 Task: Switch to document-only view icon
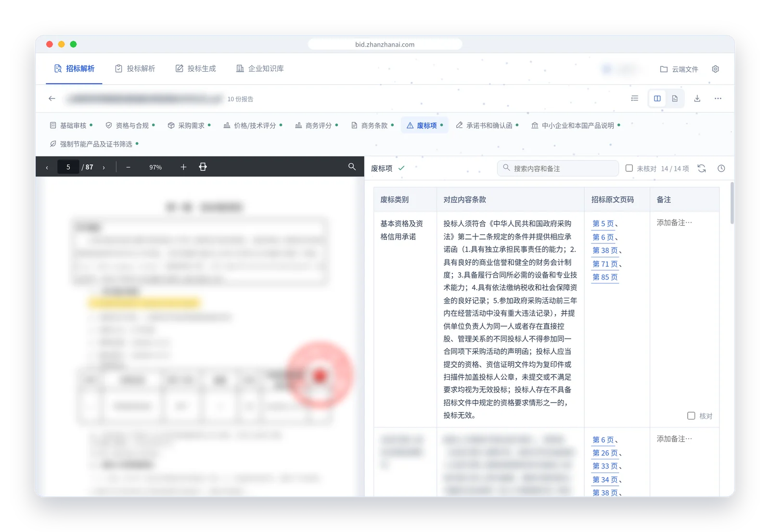tap(675, 99)
